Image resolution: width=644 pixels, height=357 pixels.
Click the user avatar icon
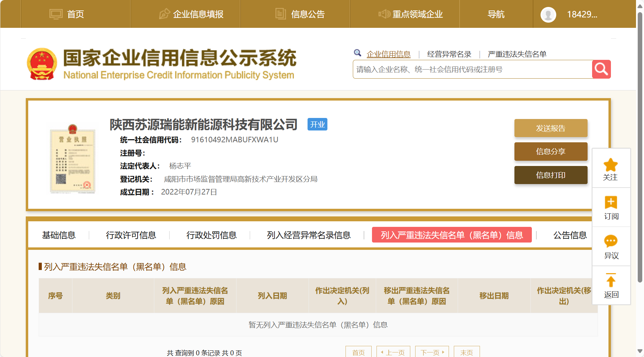click(548, 15)
